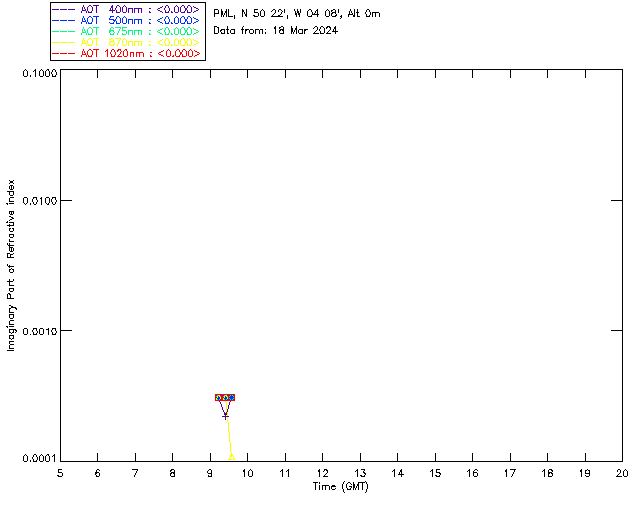Click the x-axis tick label 12
Viewport: 640px width, 512px height.
322,473
